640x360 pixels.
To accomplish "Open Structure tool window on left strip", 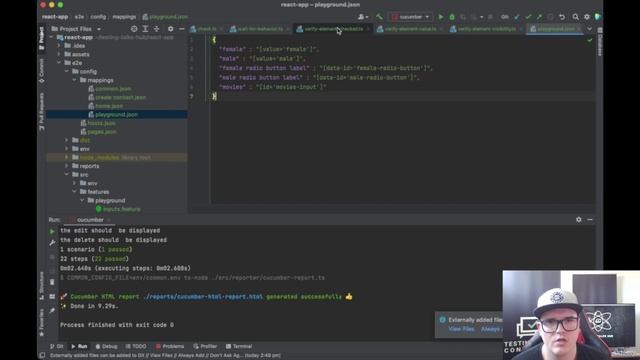I will pyautogui.click(x=41, y=285).
